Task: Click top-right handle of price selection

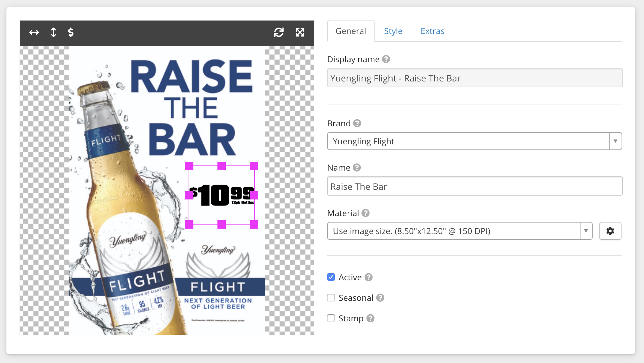Action: tap(254, 166)
